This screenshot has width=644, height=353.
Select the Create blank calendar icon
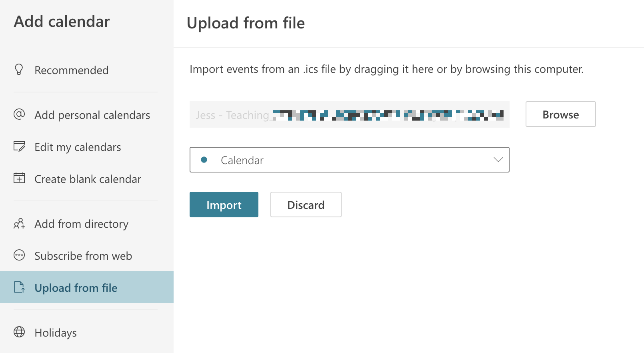(x=18, y=179)
